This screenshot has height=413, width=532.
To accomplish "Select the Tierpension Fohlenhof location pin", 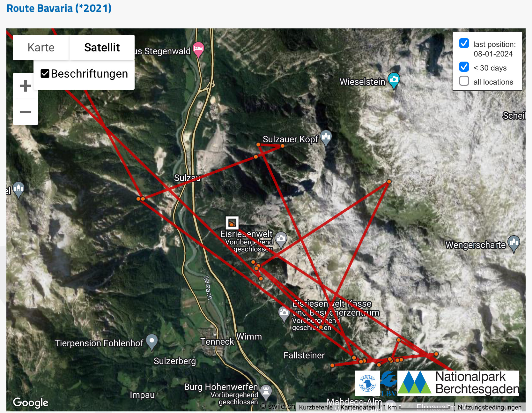I will 152,342.
